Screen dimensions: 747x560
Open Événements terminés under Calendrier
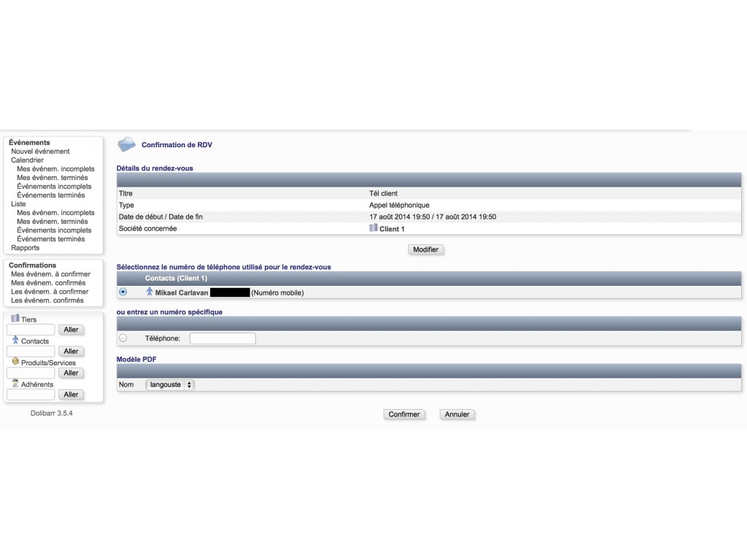(50, 195)
